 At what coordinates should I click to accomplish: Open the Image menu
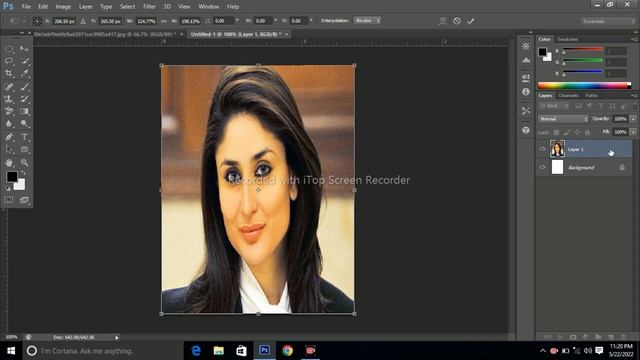[x=63, y=7]
